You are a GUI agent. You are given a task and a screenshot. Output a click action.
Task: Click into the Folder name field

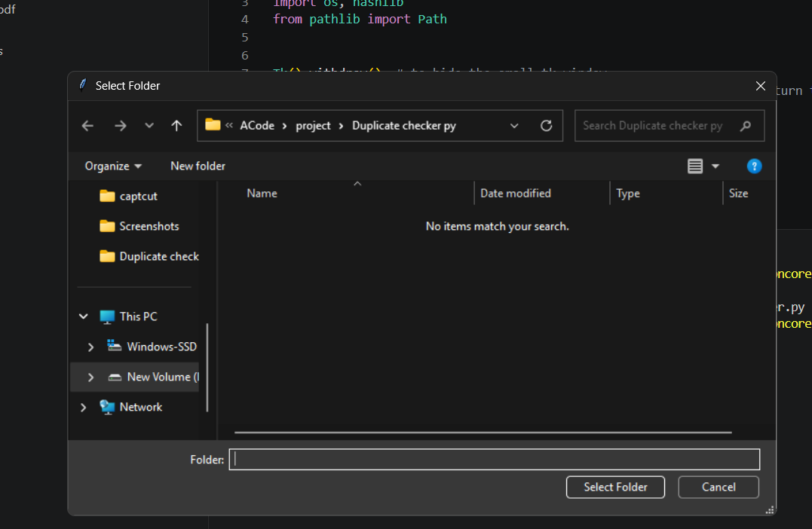coord(495,459)
